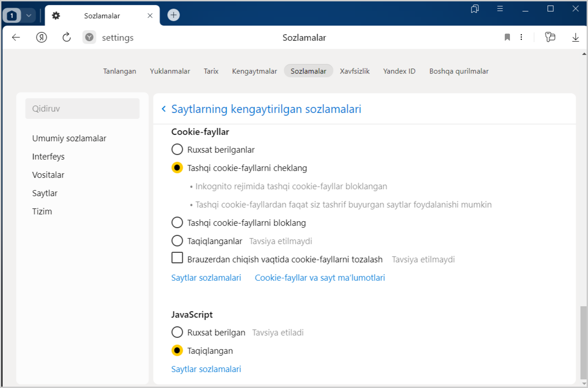Select Tashqi cookie-fayllarni bloklang option
Screen dimensions: 588x388
[177, 223]
